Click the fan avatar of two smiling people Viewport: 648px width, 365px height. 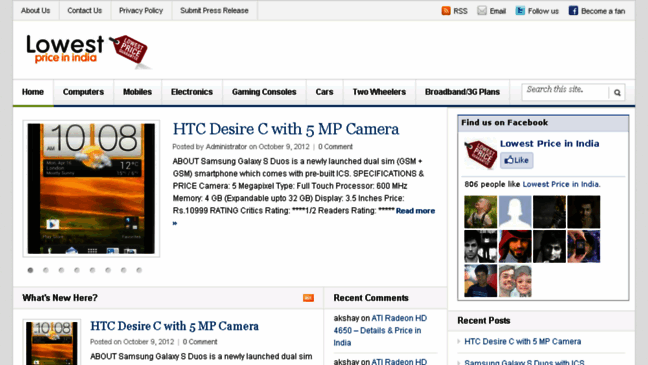click(515, 281)
